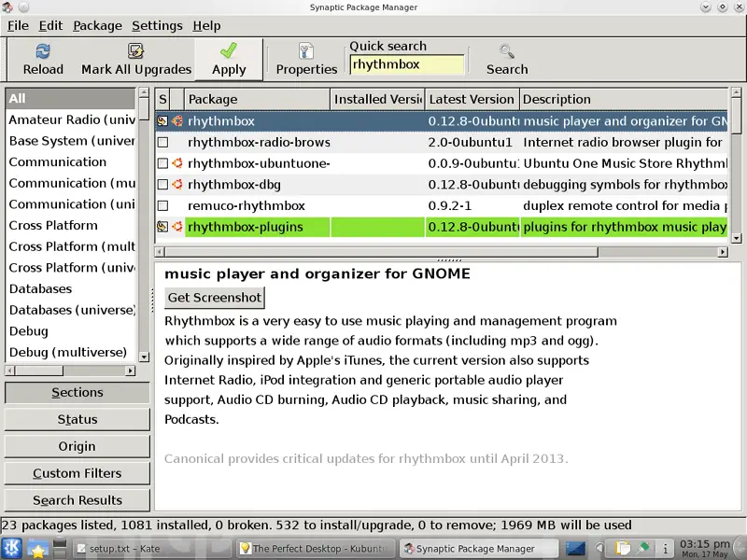Select the Databases section
Viewport: 747px width, 560px height.
pos(71,288)
